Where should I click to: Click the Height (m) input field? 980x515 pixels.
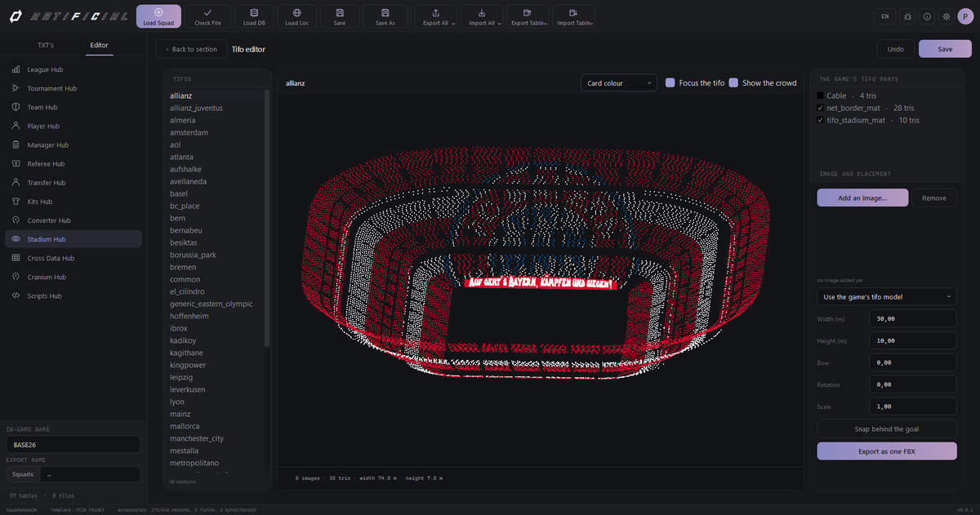(913, 340)
